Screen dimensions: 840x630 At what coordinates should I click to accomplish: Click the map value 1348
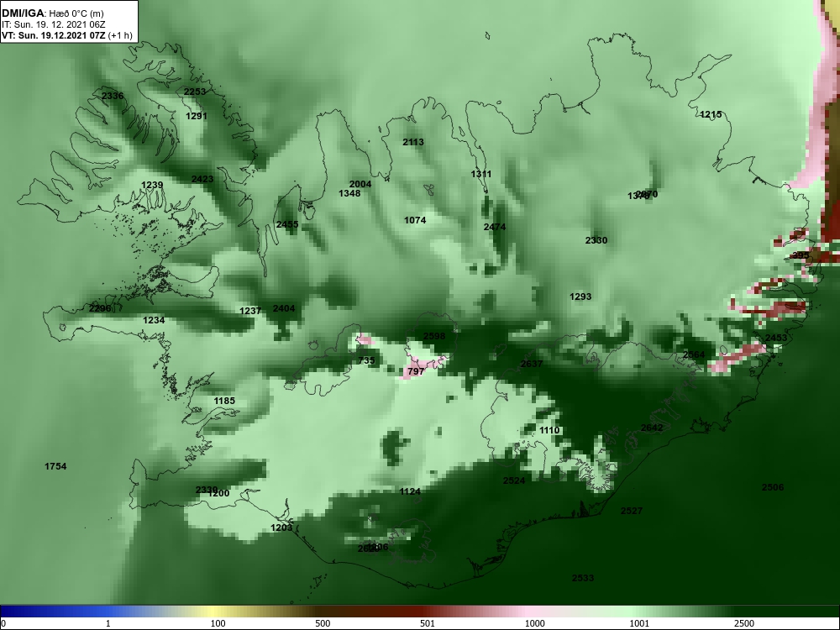tap(349, 193)
